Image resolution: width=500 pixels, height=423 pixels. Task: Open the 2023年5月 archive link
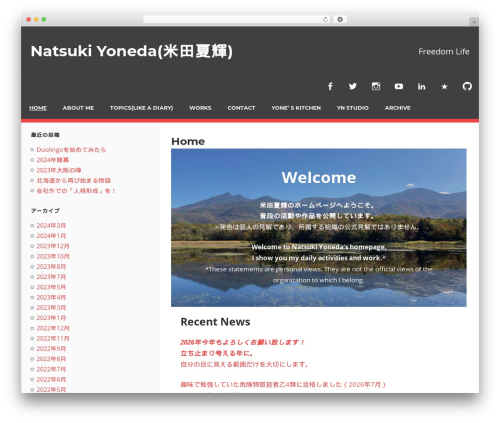tap(51, 287)
